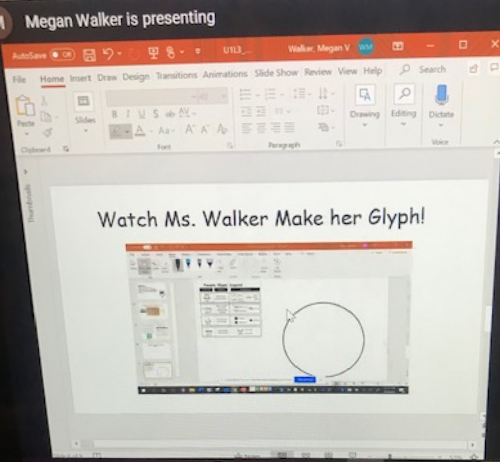Click the Paste clipboard icon
This screenshot has width=500, height=462.
(25, 106)
